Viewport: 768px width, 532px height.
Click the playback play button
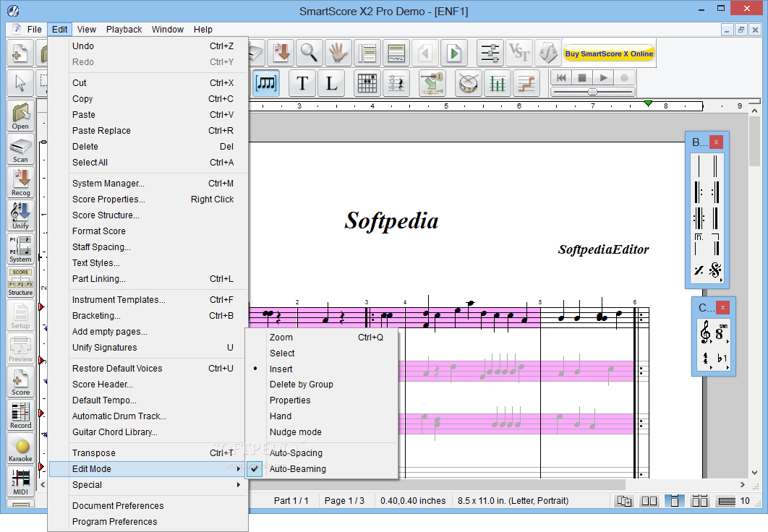(603, 78)
